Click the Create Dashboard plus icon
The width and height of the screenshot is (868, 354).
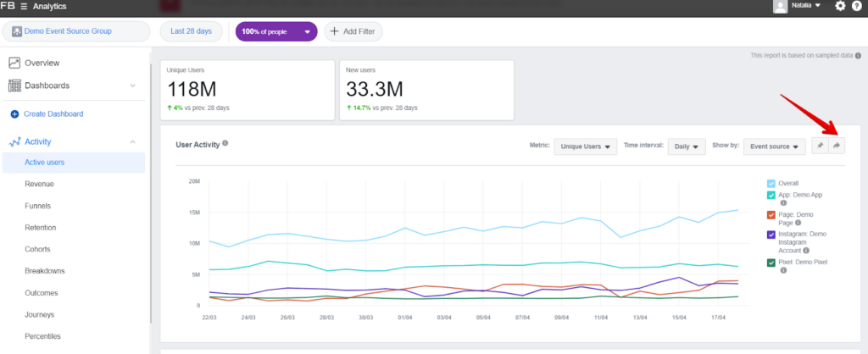[14, 114]
